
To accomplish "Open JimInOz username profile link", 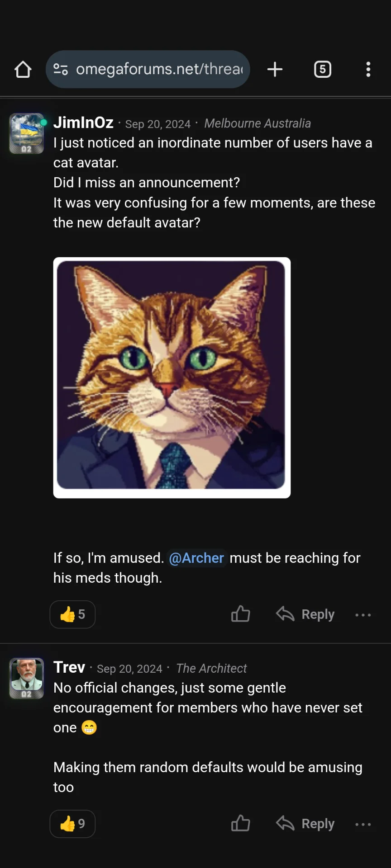I will (x=83, y=123).
